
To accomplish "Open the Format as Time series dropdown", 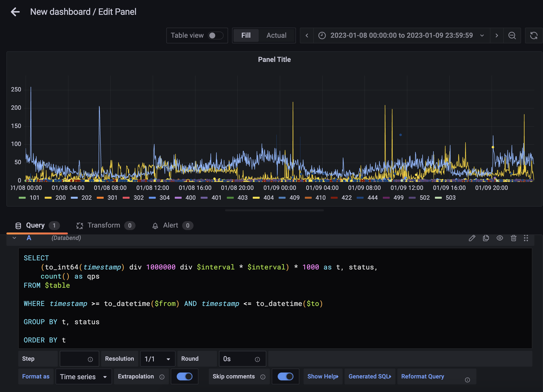I will (x=83, y=377).
